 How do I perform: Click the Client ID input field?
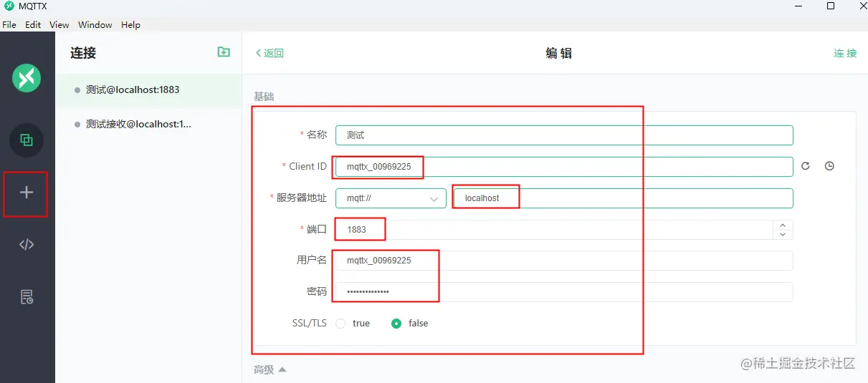tap(564, 167)
